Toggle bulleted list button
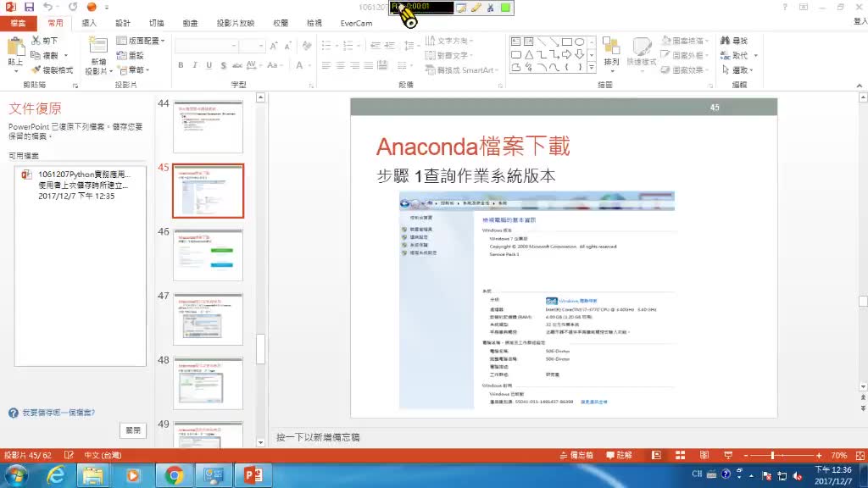The height and width of the screenshot is (488, 868). coord(328,46)
